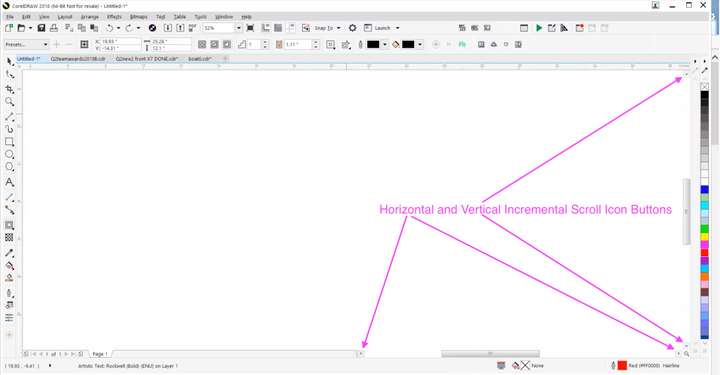Click the vertical scrollbar thumb
Viewport: 720px width, 375px height.
pos(687,211)
